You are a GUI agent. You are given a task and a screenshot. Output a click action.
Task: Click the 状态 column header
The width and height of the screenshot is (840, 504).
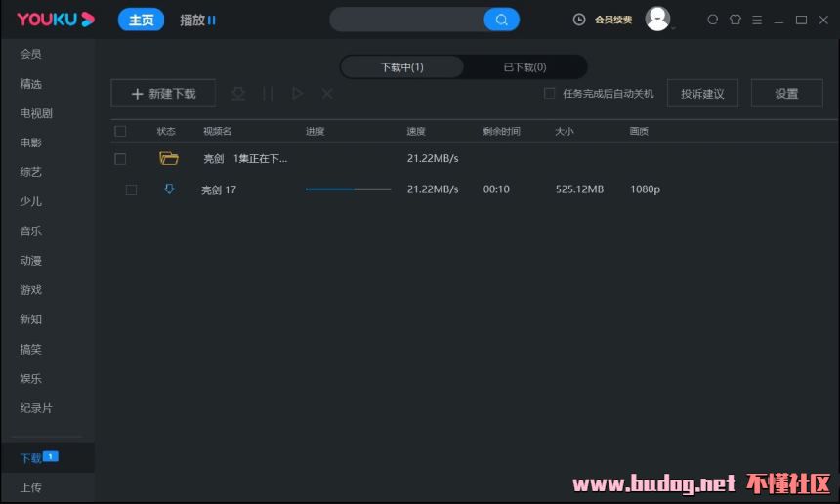166,131
